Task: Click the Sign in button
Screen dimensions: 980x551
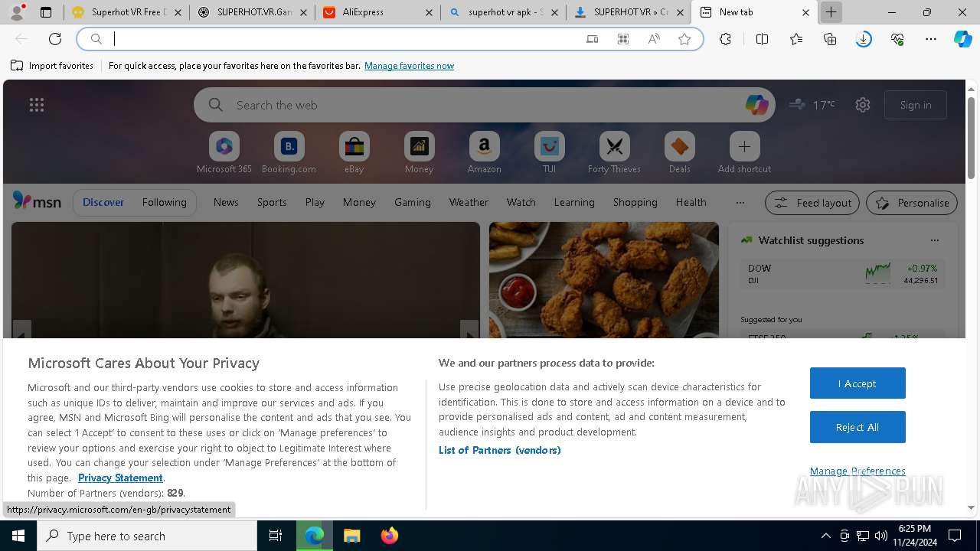Action: [916, 105]
